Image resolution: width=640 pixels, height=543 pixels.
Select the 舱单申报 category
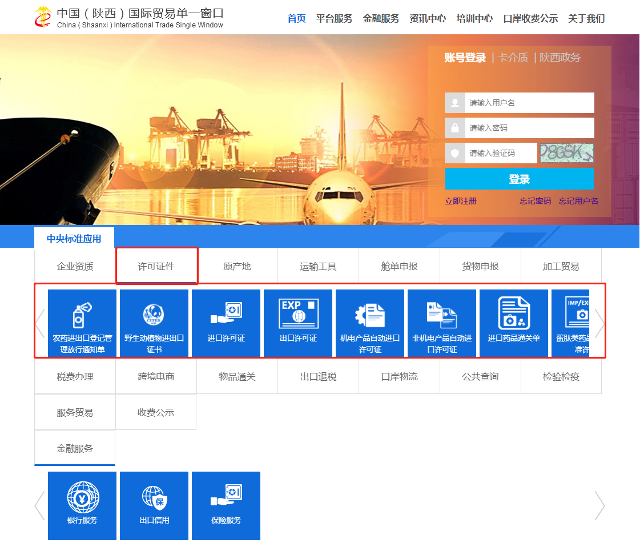pyautogui.click(x=399, y=266)
